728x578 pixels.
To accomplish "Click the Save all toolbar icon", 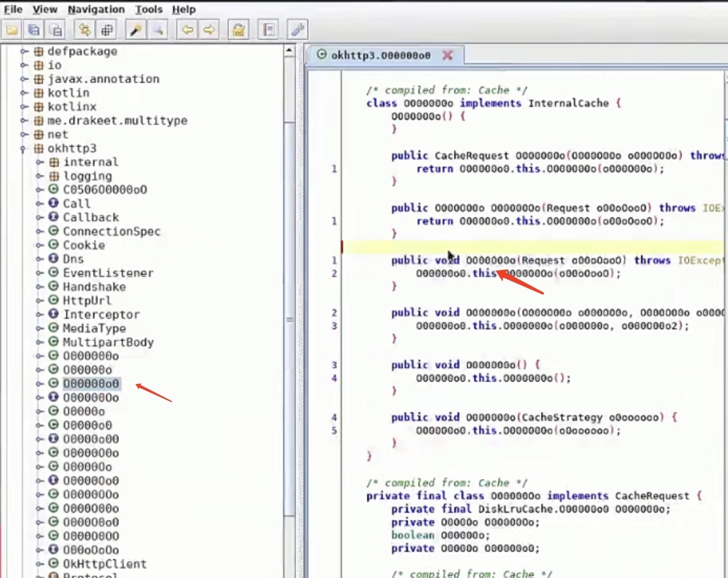I will pos(34,30).
